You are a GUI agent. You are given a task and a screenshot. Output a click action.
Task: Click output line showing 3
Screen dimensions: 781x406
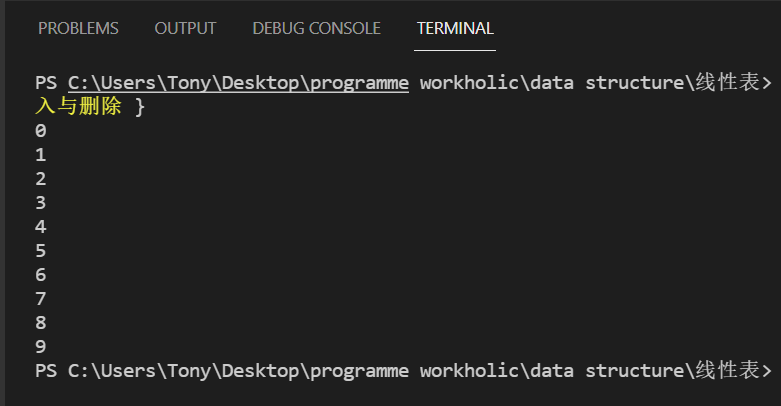pos(41,203)
